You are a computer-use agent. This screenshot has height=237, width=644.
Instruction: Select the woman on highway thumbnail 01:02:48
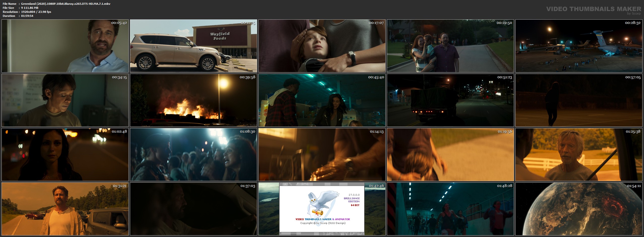click(x=65, y=154)
